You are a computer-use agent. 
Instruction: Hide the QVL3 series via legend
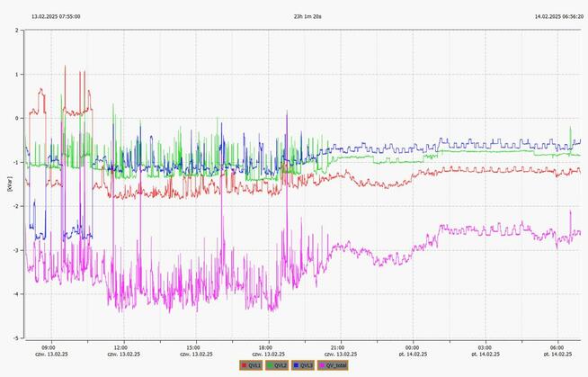point(307,365)
